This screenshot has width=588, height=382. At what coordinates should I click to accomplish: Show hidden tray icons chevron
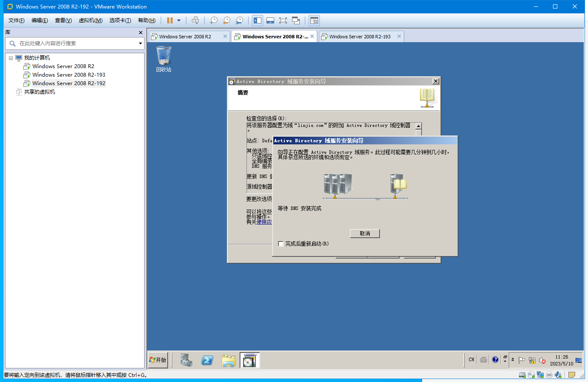pyautogui.click(x=513, y=360)
